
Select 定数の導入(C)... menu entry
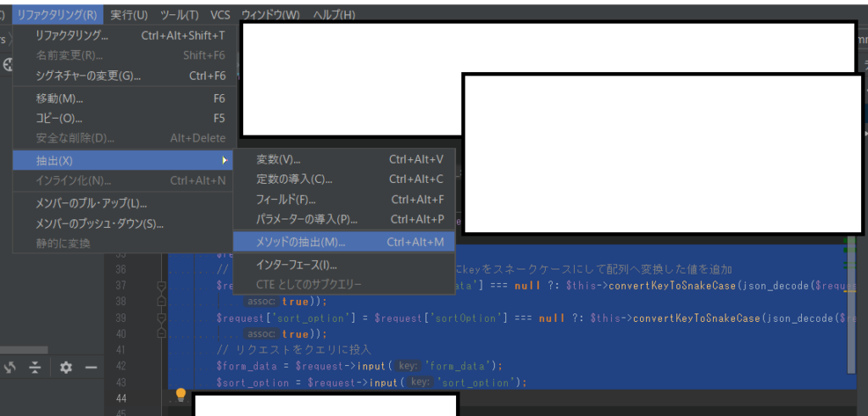294,180
